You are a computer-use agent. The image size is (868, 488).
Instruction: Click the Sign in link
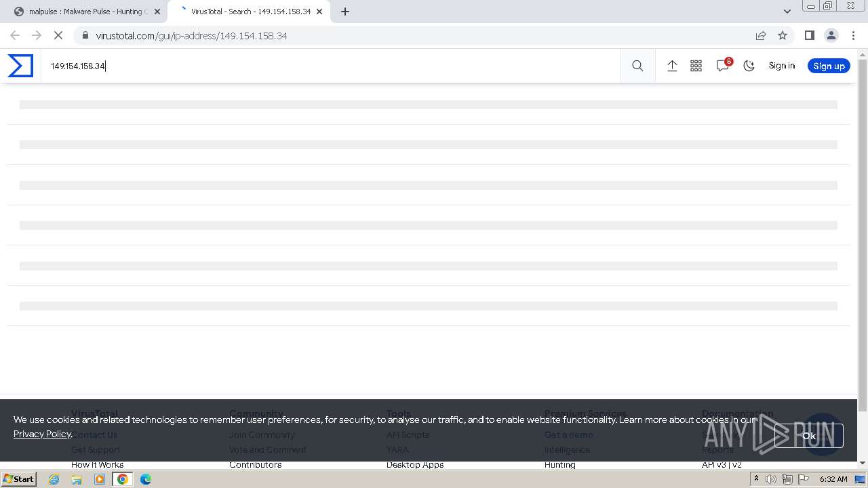(x=781, y=66)
